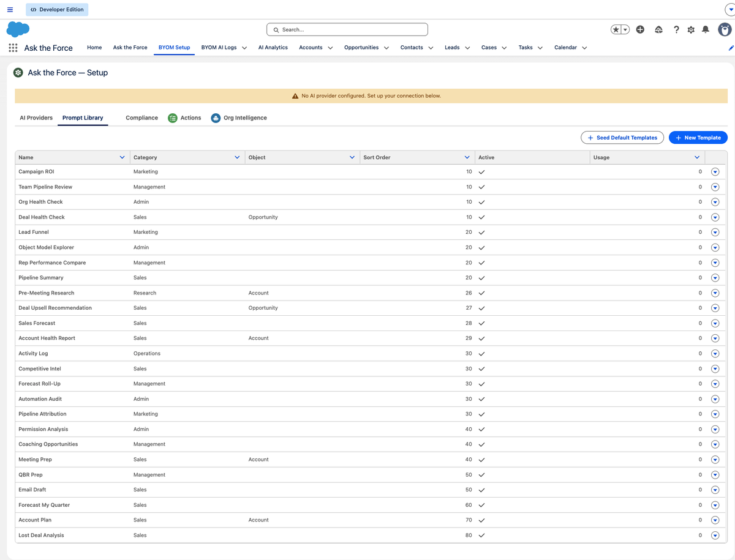Open the Help question mark icon
Image resolution: width=735 pixels, height=560 pixels.
676,29
